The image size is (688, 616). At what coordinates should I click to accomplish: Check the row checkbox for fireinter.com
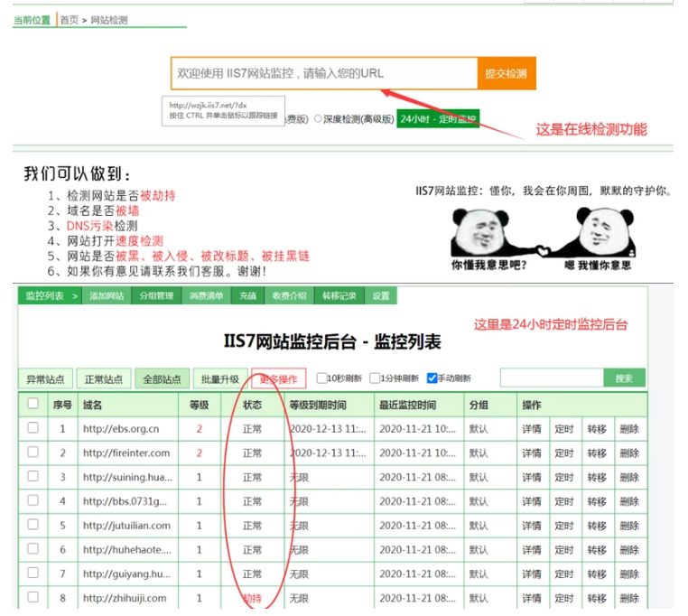point(33,452)
